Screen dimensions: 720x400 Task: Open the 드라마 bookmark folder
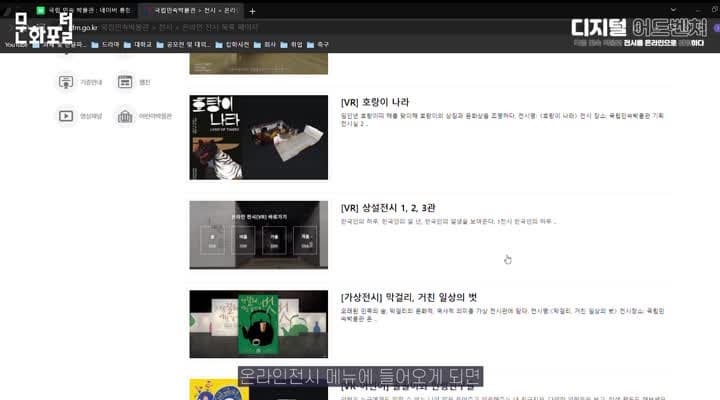click(105, 45)
